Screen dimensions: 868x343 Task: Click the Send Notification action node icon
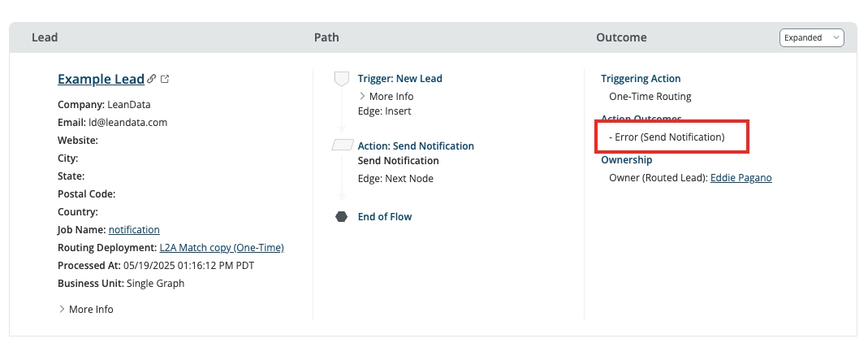[342, 145]
